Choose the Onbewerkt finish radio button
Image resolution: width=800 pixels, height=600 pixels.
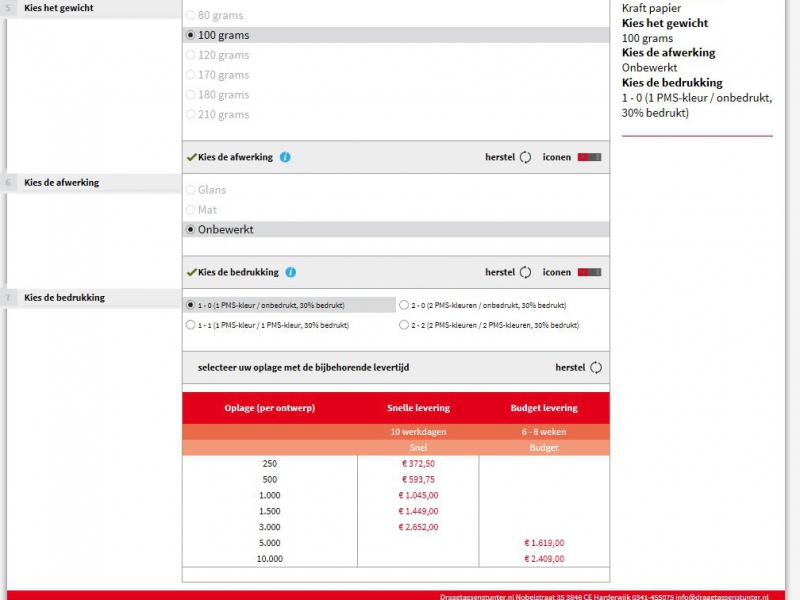coord(191,230)
